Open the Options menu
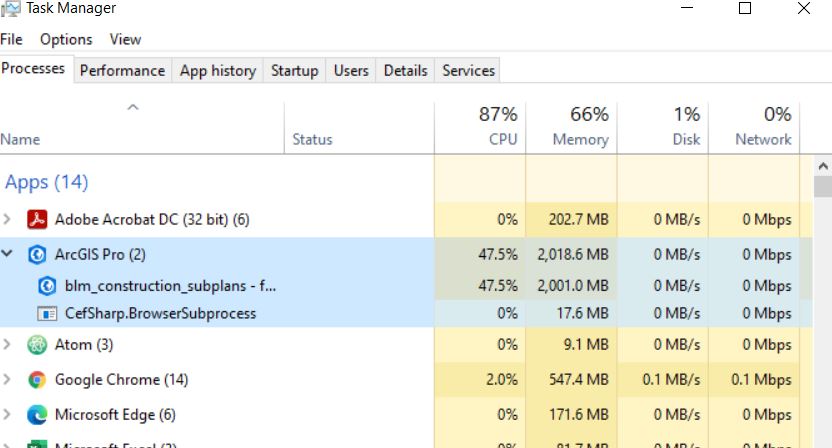 coord(66,39)
